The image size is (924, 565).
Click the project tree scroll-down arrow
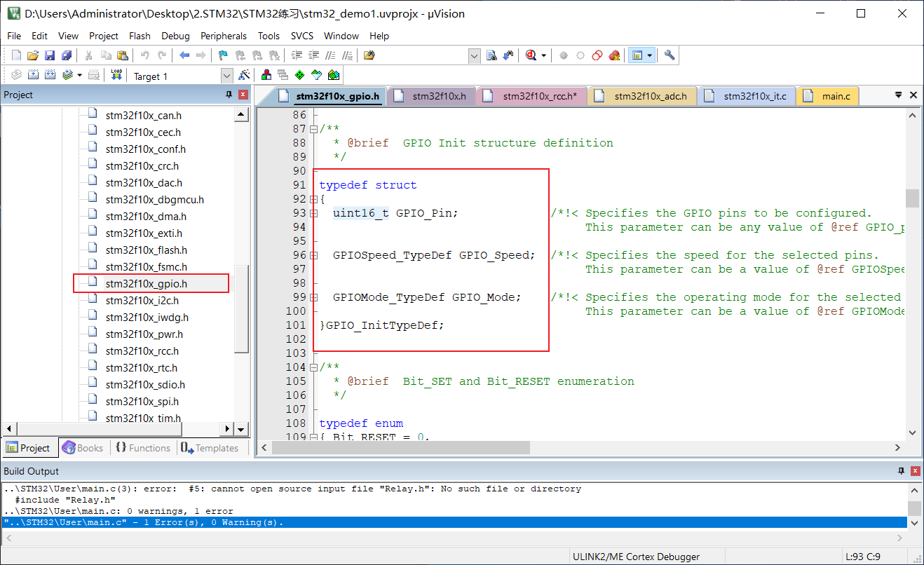click(x=241, y=429)
